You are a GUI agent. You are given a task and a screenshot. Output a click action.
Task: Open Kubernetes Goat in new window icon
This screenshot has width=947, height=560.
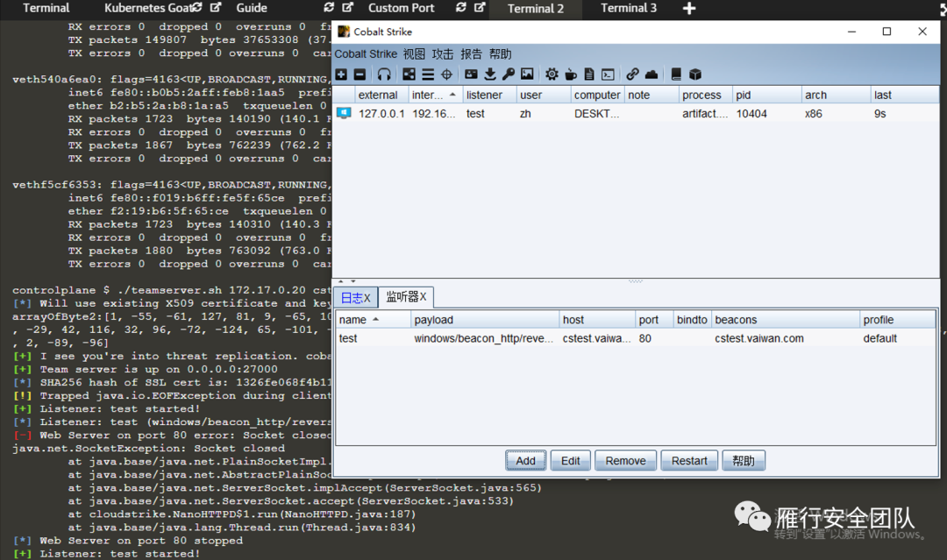click(216, 7)
